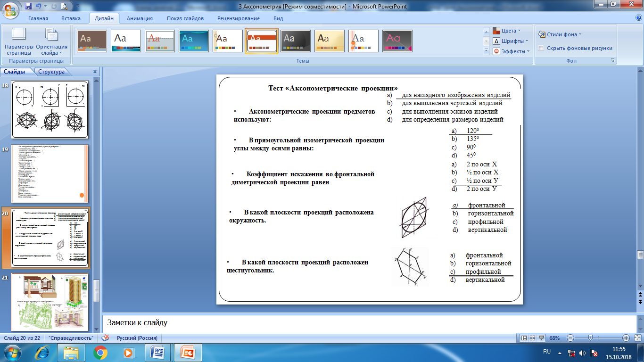Apply the dark theme with pink Aa
Image resolution: width=644 pixels, height=362 pixels.
(x=397, y=41)
